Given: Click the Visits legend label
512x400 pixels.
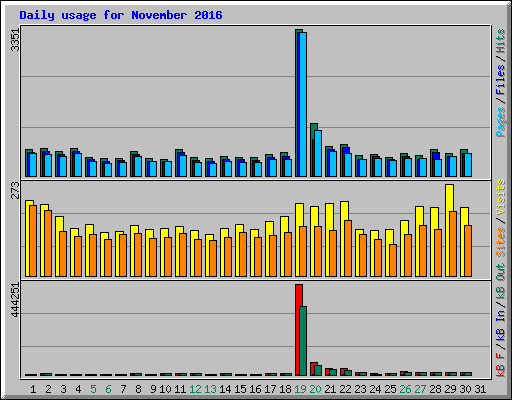Looking at the screenshot, I should pos(500,197).
